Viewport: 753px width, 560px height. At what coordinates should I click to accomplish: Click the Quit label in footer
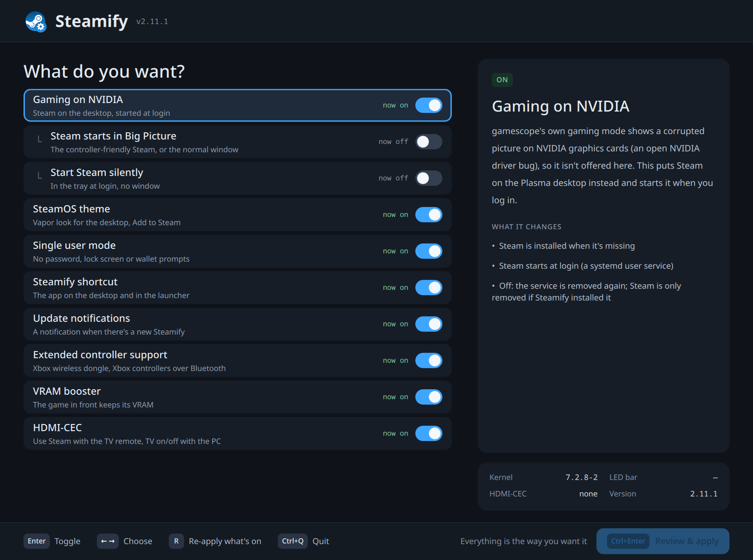(x=320, y=541)
